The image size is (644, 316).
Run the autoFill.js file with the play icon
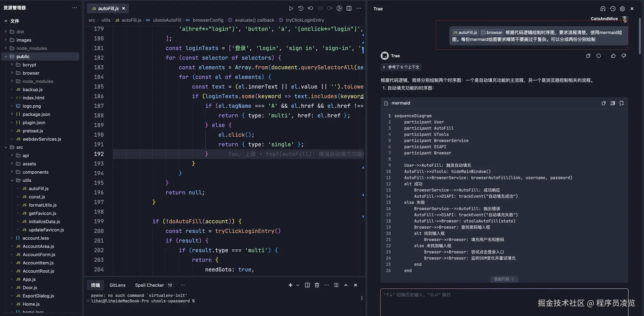click(x=291, y=8)
